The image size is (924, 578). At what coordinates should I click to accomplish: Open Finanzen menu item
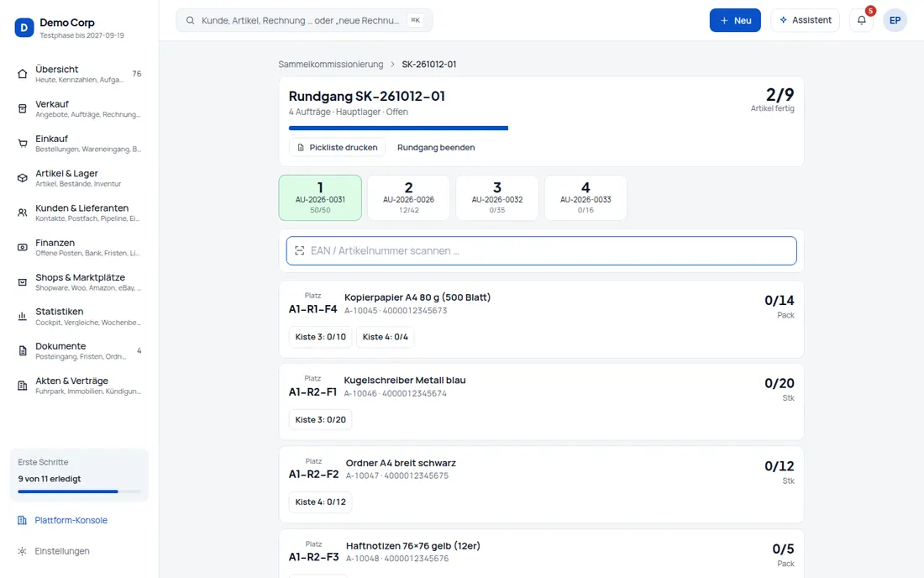click(x=79, y=248)
